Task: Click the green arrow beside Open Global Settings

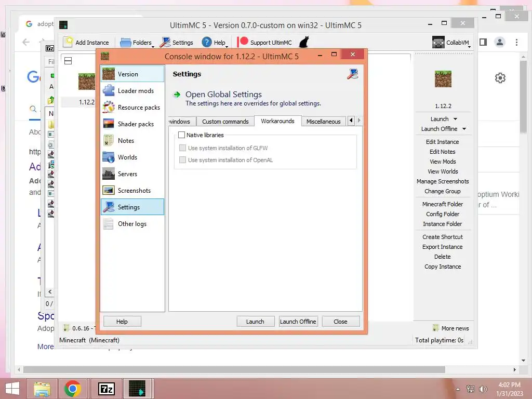Action: 177,95
